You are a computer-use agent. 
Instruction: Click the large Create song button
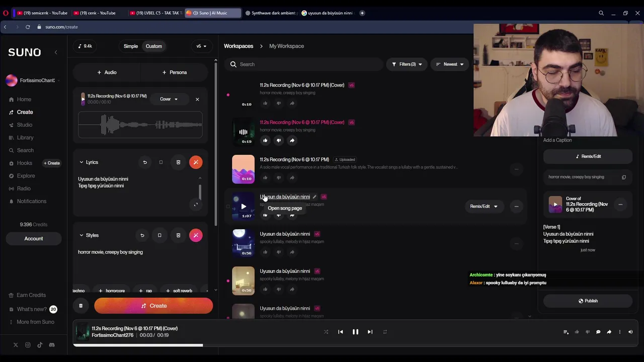point(153,306)
